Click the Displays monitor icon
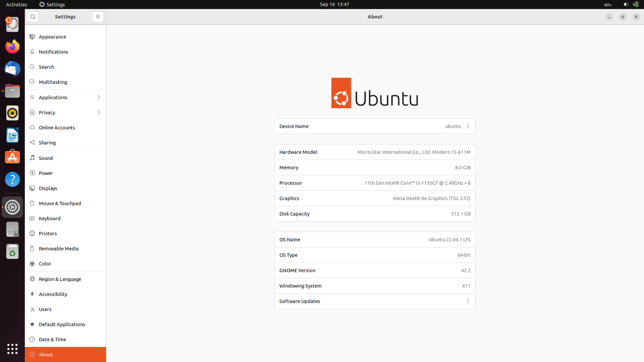 click(x=32, y=188)
